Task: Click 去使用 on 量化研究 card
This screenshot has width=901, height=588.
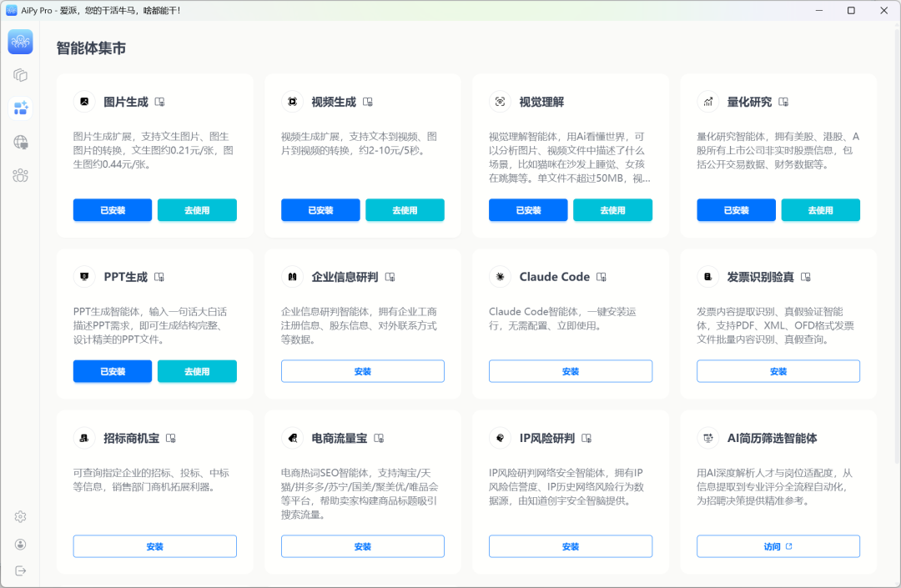Action: pos(821,210)
